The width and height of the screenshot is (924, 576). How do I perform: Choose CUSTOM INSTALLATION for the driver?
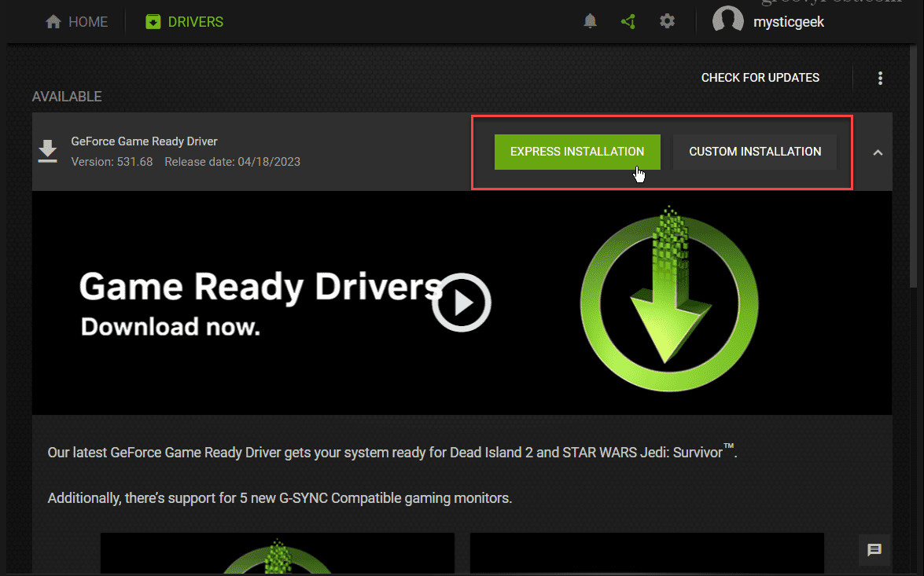click(754, 151)
